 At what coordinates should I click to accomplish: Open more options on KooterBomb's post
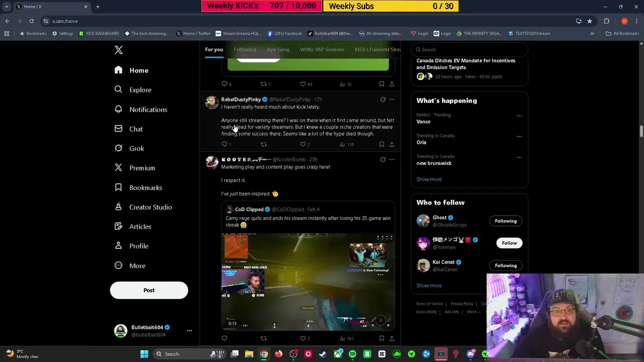tap(392, 159)
